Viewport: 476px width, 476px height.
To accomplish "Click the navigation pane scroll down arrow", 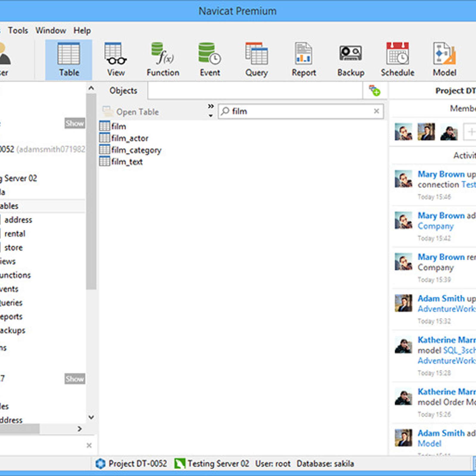I will (91, 417).
